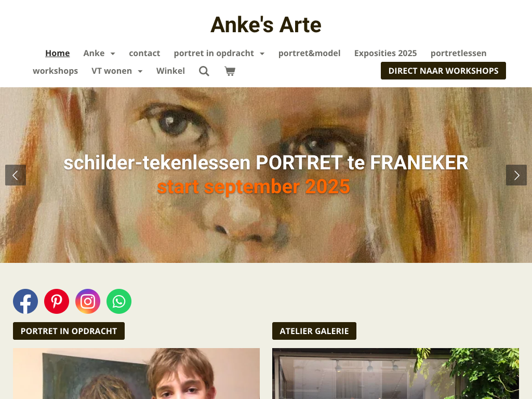Open the Winkel menu item

point(170,71)
